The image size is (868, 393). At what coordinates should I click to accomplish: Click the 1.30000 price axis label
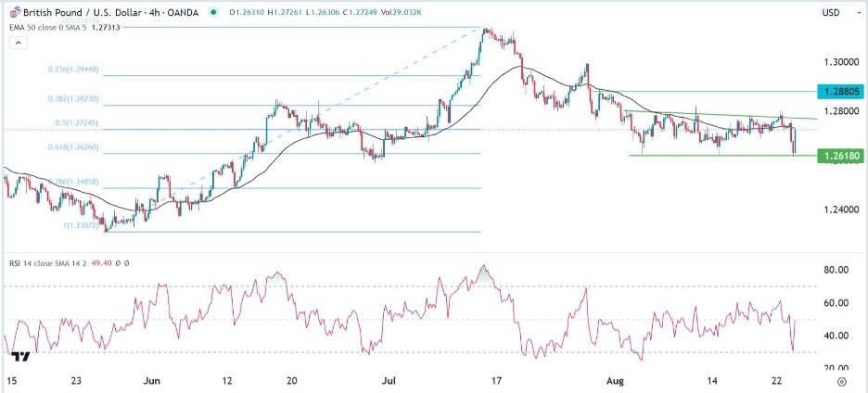click(x=837, y=62)
